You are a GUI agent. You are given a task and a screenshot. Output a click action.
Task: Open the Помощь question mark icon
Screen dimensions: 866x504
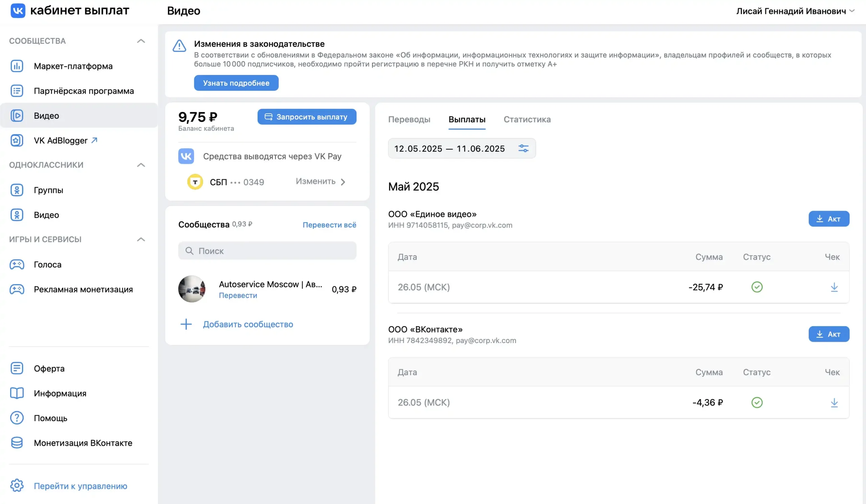(17, 418)
